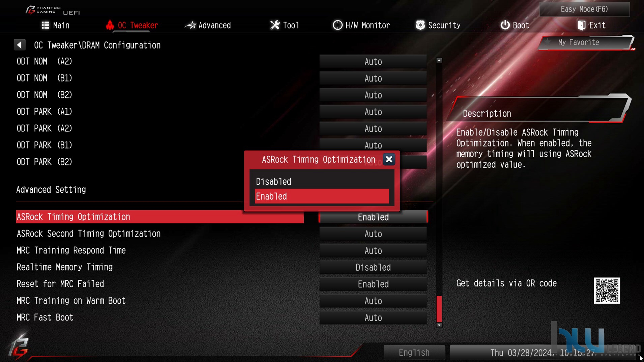The height and width of the screenshot is (362, 644).
Task: Click the My Favorite star button
Action: click(586, 42)
